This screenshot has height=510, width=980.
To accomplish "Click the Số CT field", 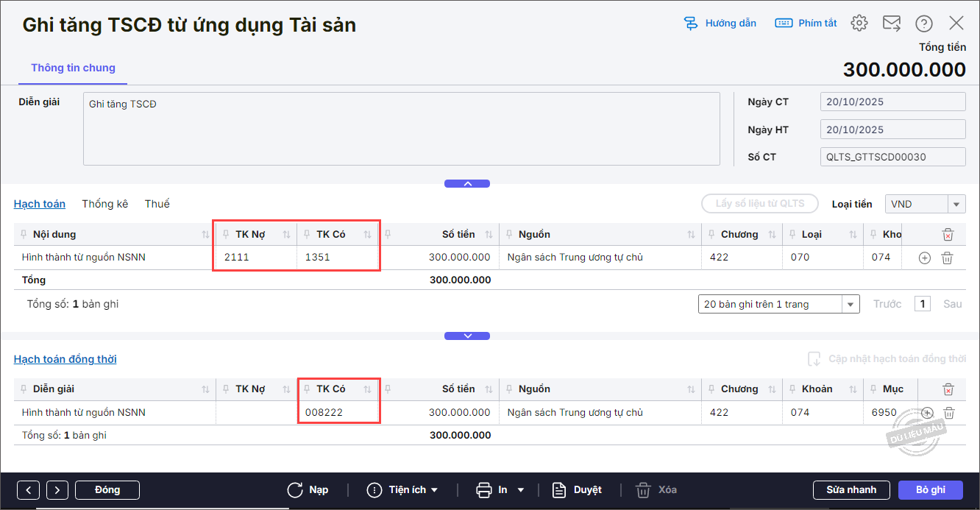I will (892, 157).
